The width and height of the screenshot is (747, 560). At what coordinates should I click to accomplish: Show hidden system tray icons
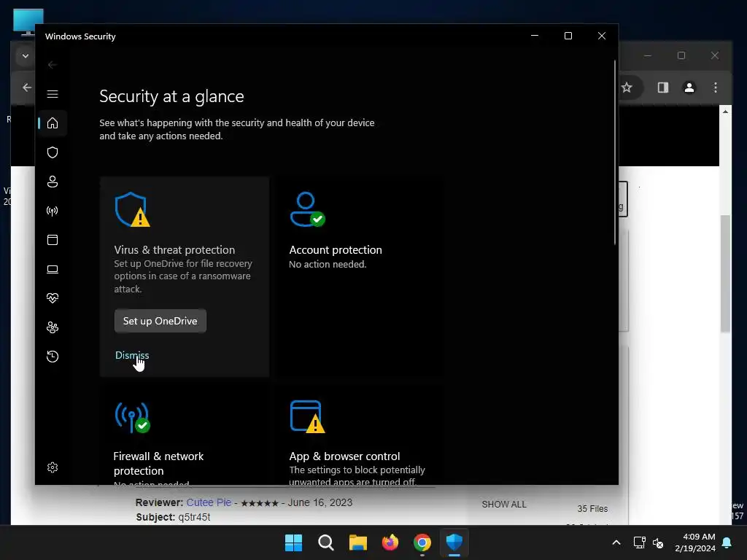coord(616,542)
